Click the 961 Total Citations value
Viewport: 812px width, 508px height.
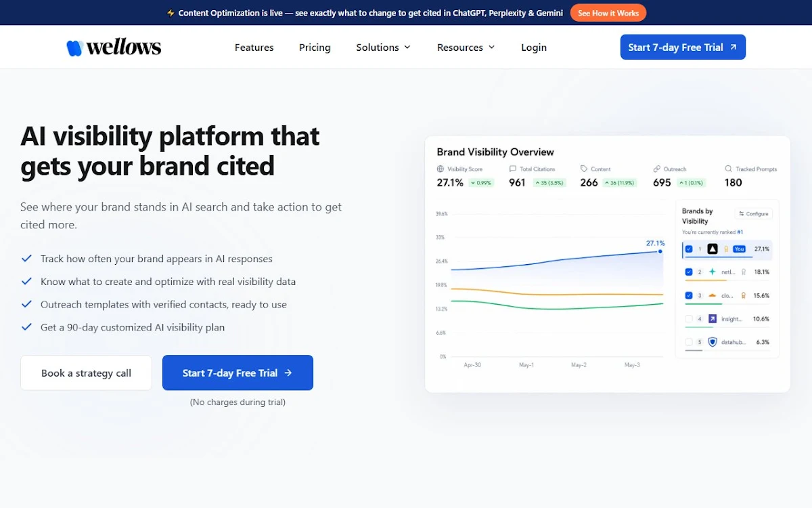pos(517,182)
